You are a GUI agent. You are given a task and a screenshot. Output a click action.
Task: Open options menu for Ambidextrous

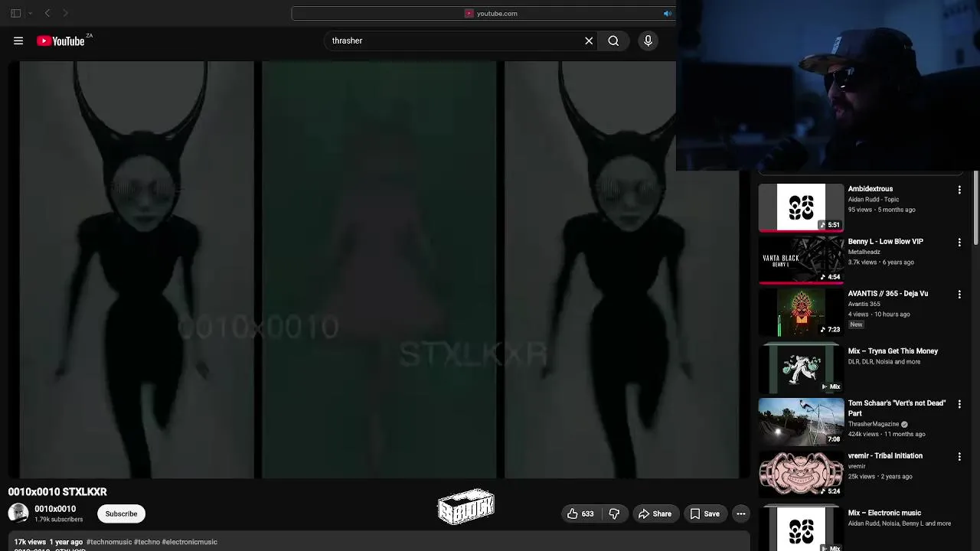(x=959, y=190)
